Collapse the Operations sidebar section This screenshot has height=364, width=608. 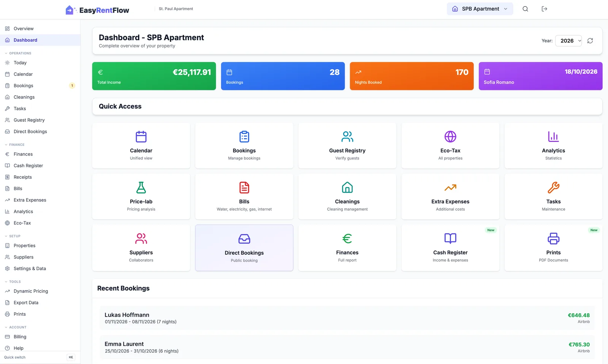(x=18, y=53)
